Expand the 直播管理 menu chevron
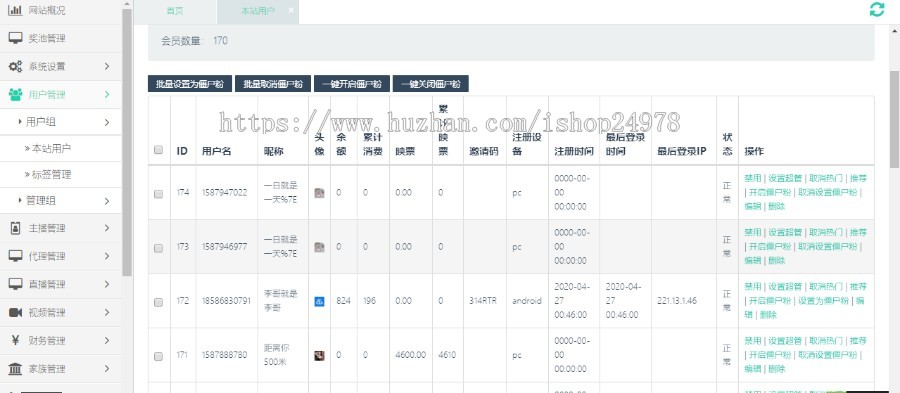 click(x=107, y=284)
